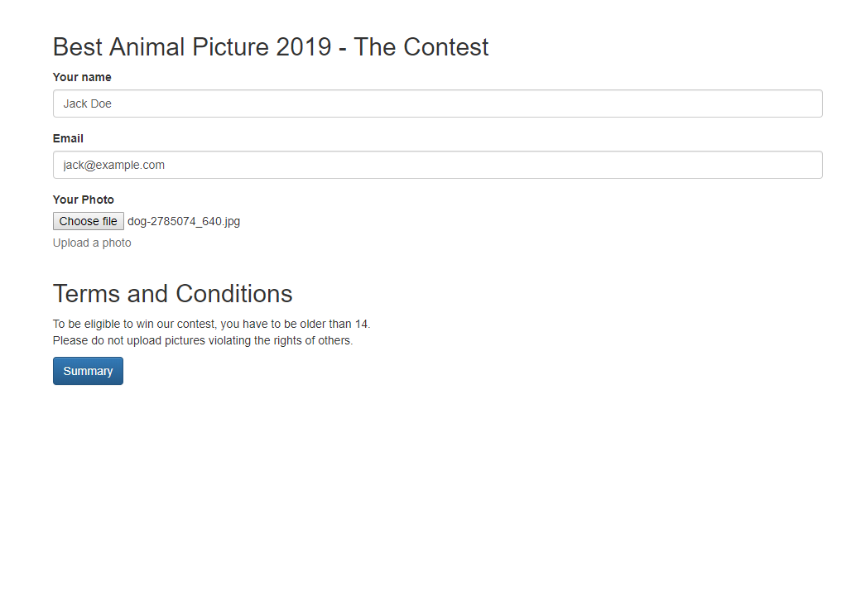Click the Your name text field

point(437,103)
